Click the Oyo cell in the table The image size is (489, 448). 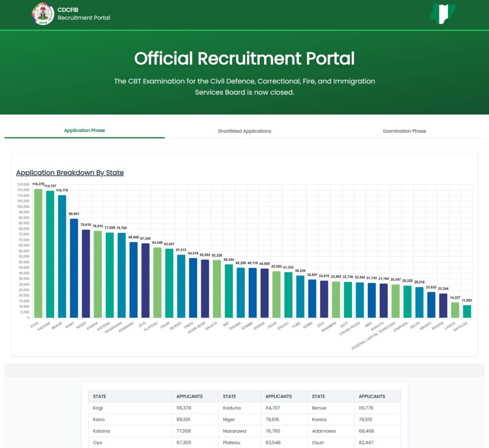[x=97, y=443]
